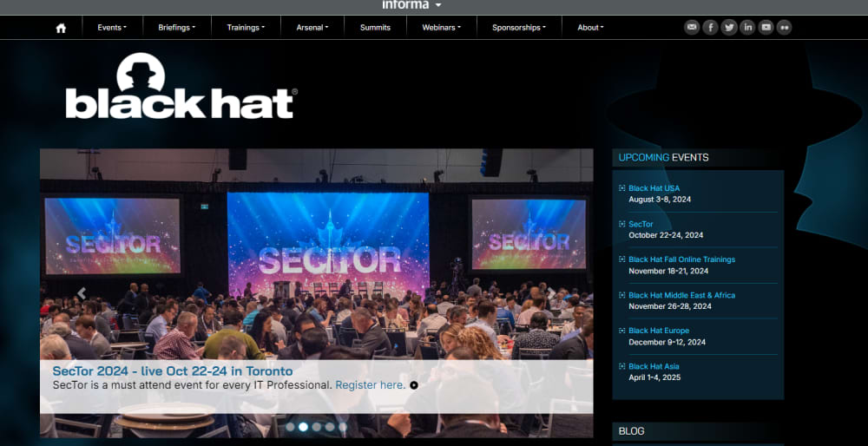The height and width of the screenshot is (446, 868).
Task: Open the Sponsorships dropdown menu
Action: [x=519, y=27]
